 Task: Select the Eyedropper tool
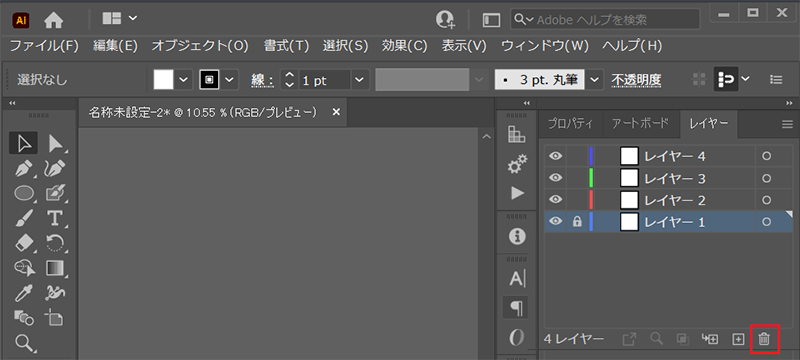23,293
